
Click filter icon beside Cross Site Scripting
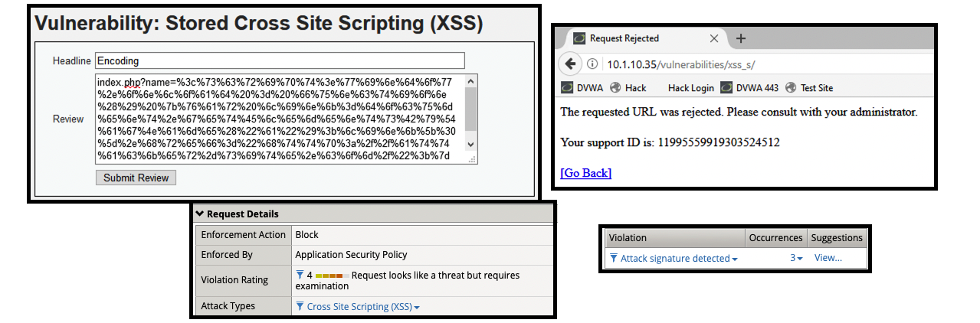[300, 307]
